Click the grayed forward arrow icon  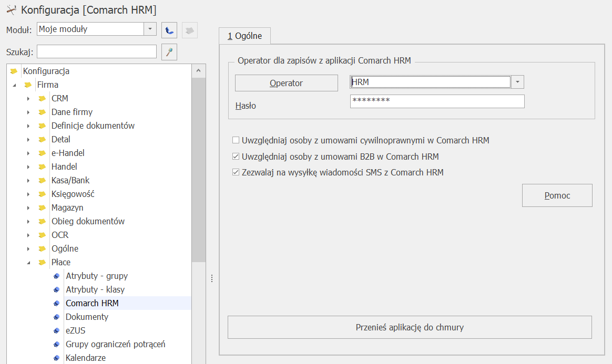click(190, 30)
